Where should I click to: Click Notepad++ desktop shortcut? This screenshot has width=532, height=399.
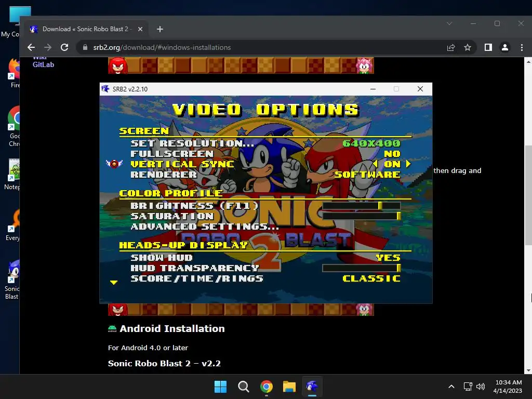click(x=12, y=175)
